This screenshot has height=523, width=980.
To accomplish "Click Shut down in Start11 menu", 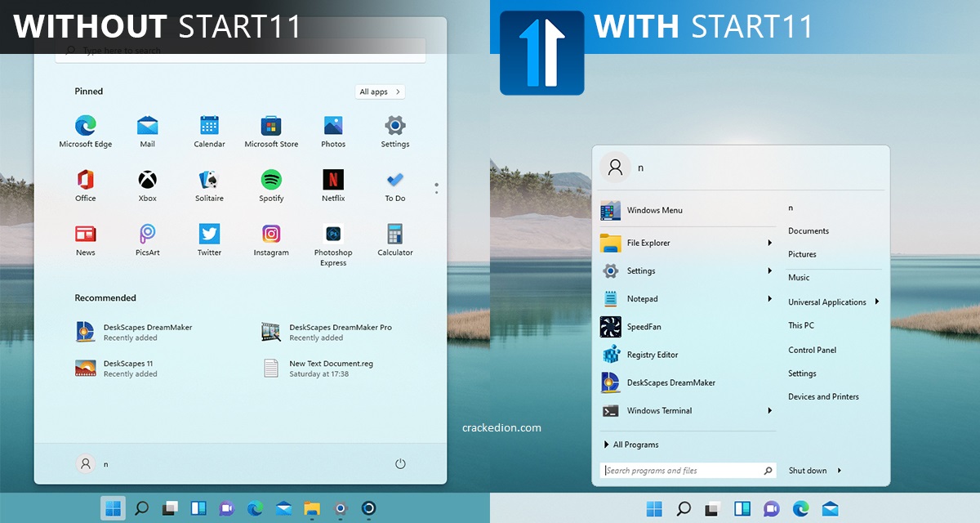I will point(808,471).
